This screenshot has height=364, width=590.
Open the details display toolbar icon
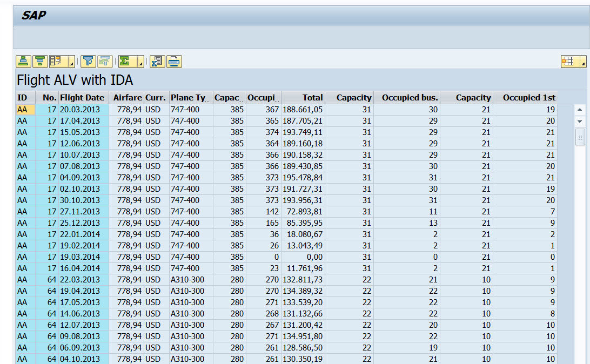[57, 61]
